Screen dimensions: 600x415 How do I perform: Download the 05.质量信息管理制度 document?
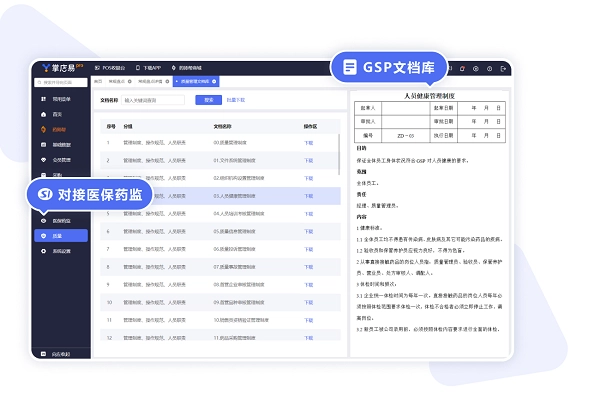click(309, 231)
